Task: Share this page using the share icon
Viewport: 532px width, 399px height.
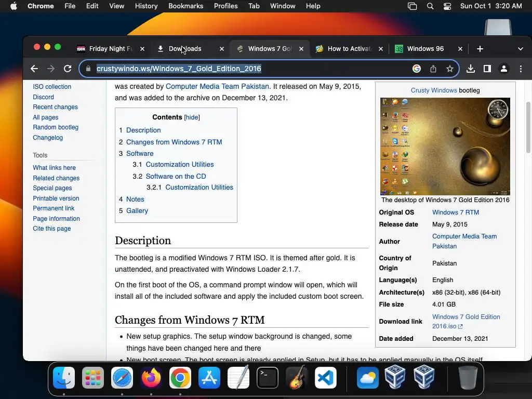Action: click(x=433, y=69)
